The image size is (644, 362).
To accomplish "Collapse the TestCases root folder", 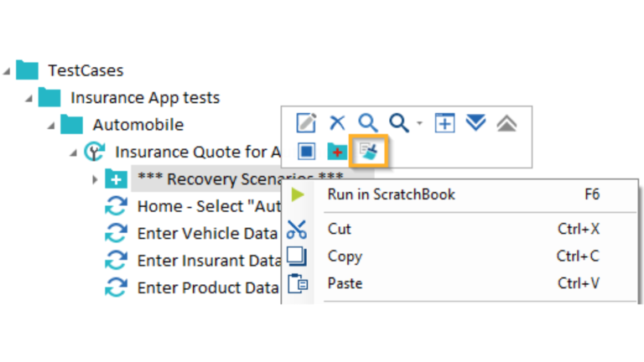I will pos(8,70).
